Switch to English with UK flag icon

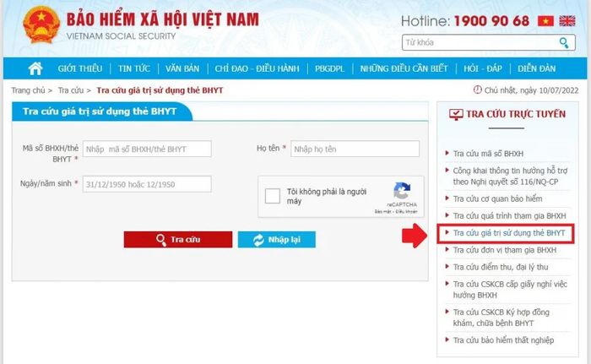coord(567,21)
